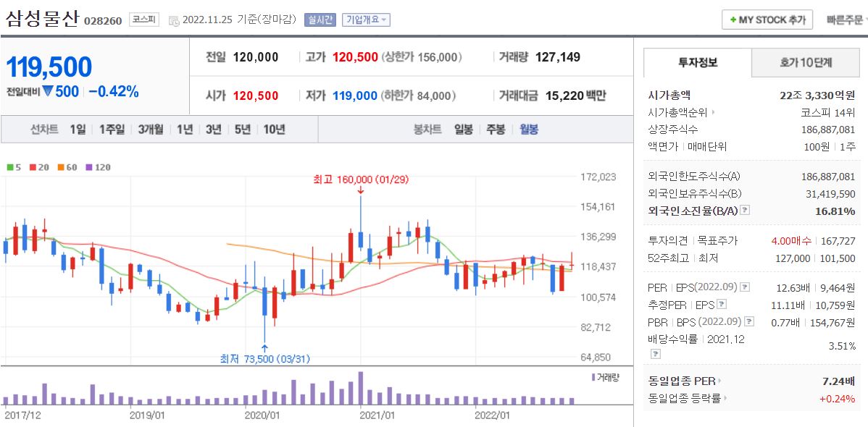Click the 거래대금 value 15,220 백만
The width and height of the screenshot is (868, 427).
coord(576,96)
